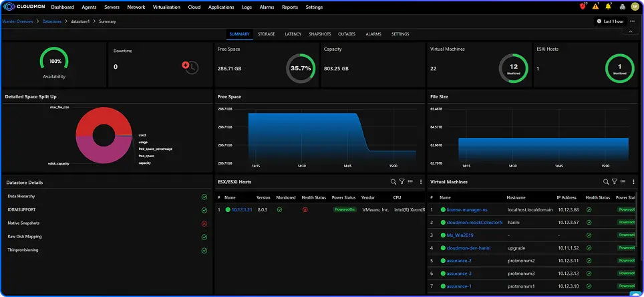Open cloudmon-dev-harini VM link
644x297 pixels.
tap(468, 248)
